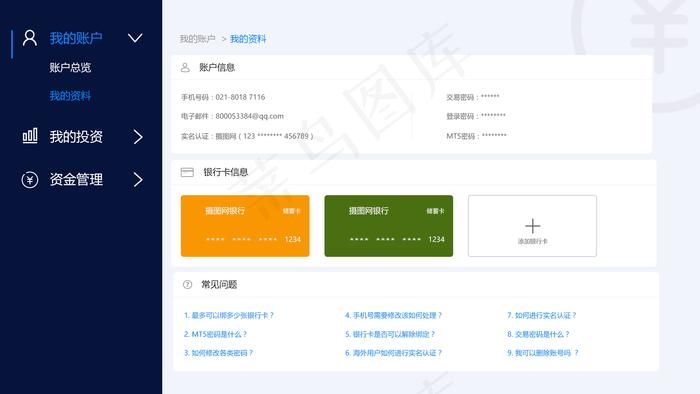Open question 4 手机号需要修改该如何处理
This screenshot has width=700, height=394.
pyautogui.click(x=393, y=315)
